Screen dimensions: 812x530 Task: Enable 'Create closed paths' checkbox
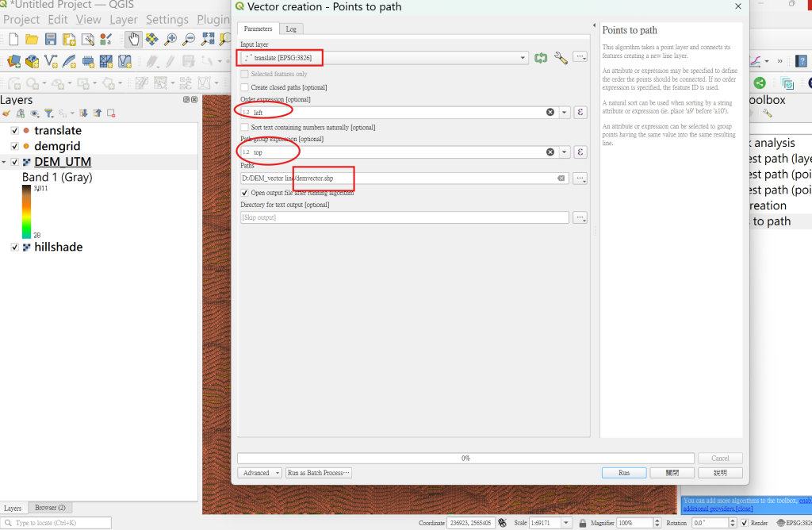244,87
